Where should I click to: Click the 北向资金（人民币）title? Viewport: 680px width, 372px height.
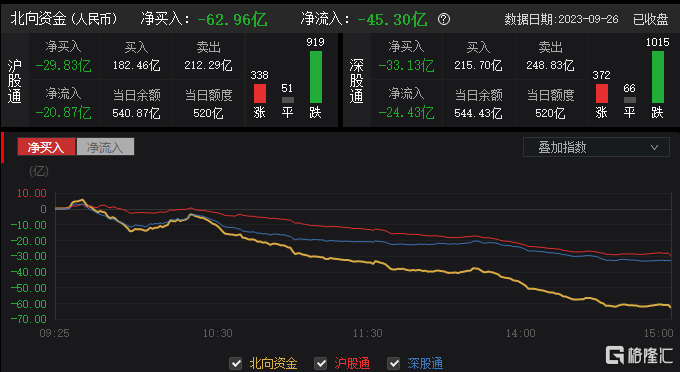64,19
